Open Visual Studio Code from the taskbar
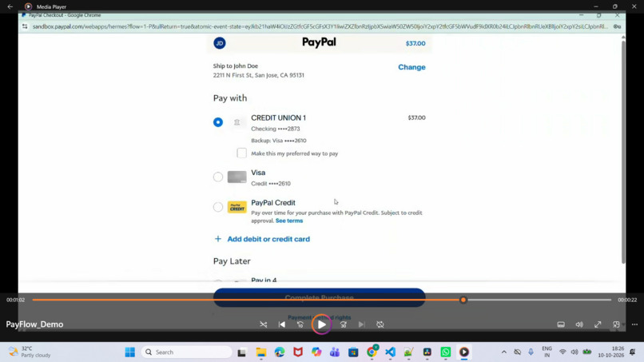This screenshot has height=362, width=644. point(390,352)
